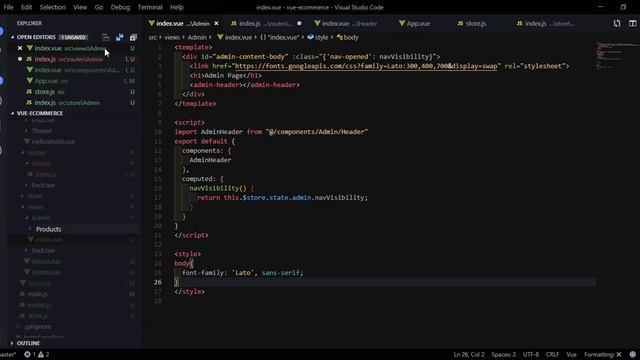Close index.vue in the Open Editors list
The width and height of the screenshot is (640, 360).
(x=20, y=48)
